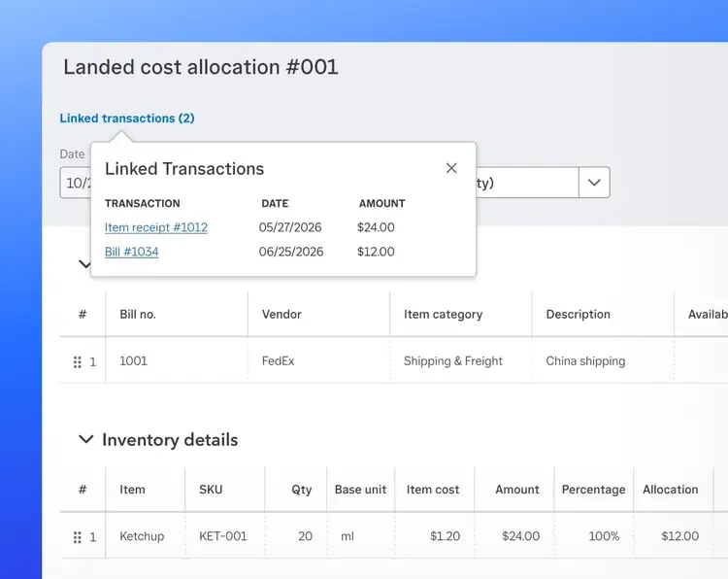
Task: Click the 100% percentage cell
Action: [x=593, y=536]
